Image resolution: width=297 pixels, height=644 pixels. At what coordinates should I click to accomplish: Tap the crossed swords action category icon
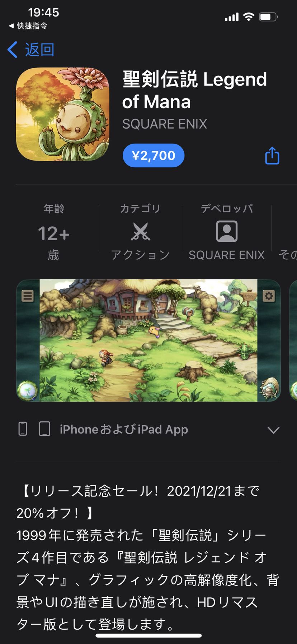pyautogui.click(x=140, y=231)
